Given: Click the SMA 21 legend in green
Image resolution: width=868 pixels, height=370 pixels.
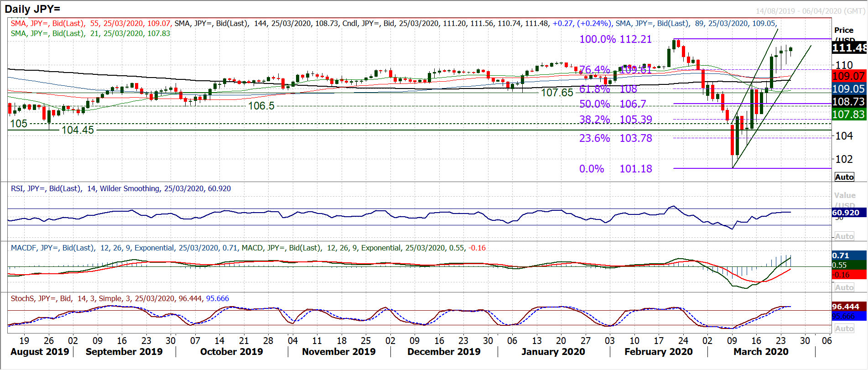Looking at the screenshot, I should [90, 33].
